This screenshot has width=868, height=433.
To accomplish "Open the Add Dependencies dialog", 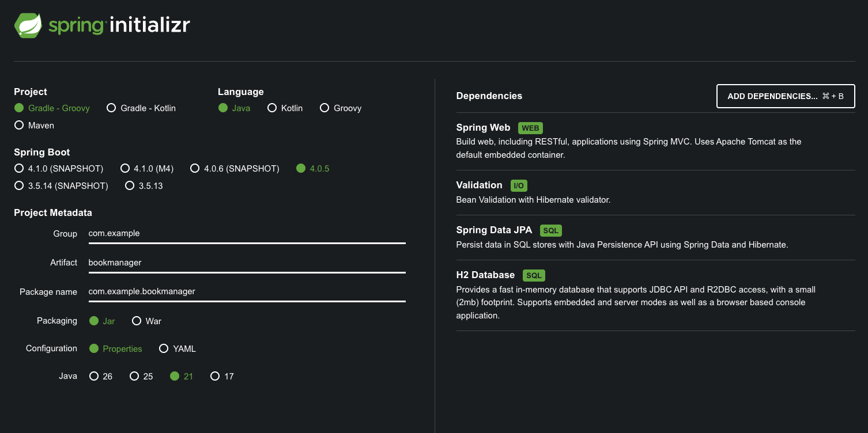I will pyautogui.click(x=786, y=96).
